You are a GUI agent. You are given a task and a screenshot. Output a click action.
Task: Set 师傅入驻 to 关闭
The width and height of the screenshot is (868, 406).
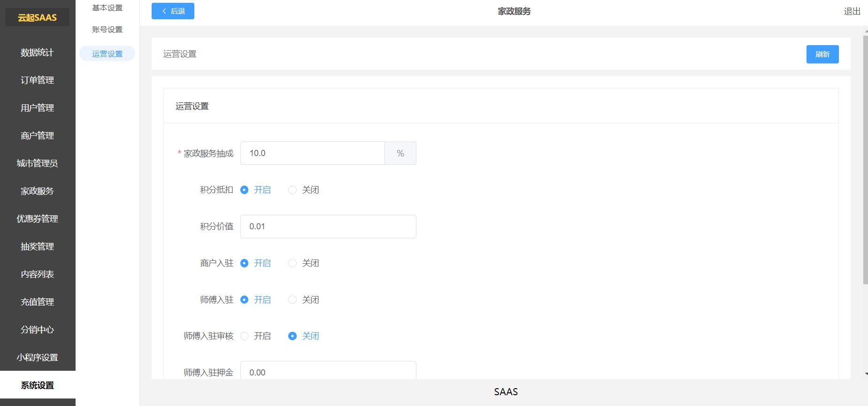(x=304, y=300)
